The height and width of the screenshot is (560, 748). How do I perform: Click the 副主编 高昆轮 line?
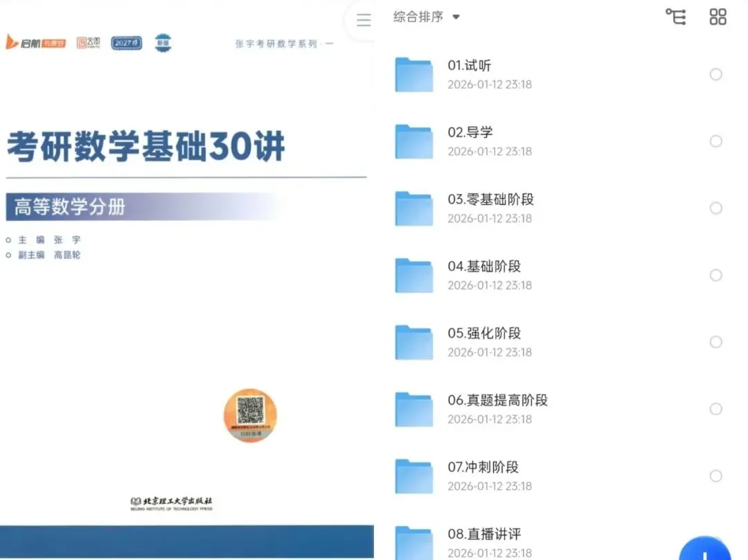[x=44, y=255]
